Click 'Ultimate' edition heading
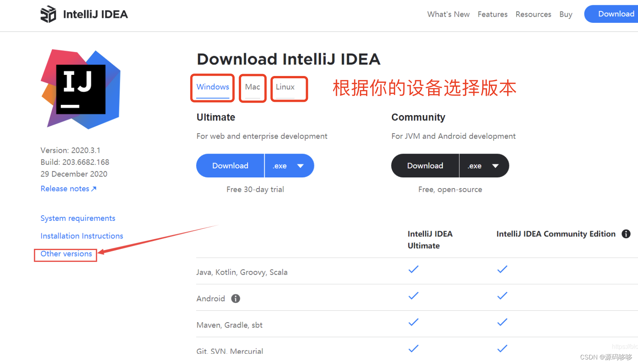The height and width of the screenshot is (364, 638). (x=216, y=117)
